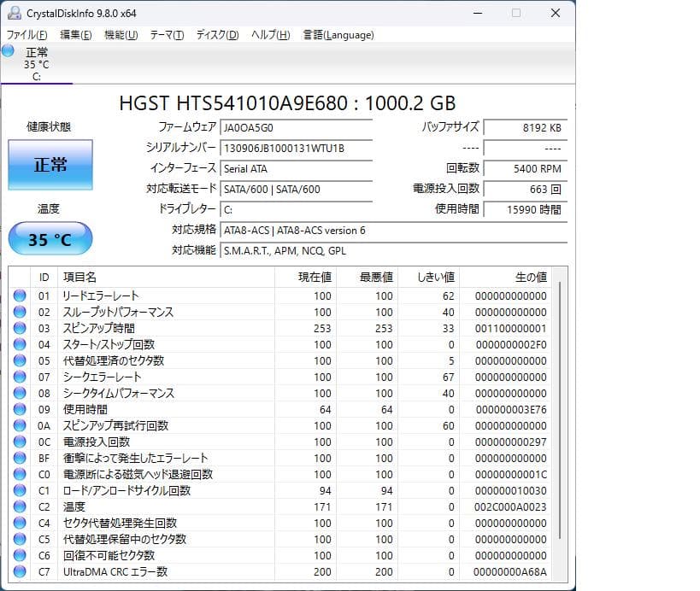This screenshot has height=591, width=700.
Task: Click the blue 正常 health status button
Action: point(50,165)
